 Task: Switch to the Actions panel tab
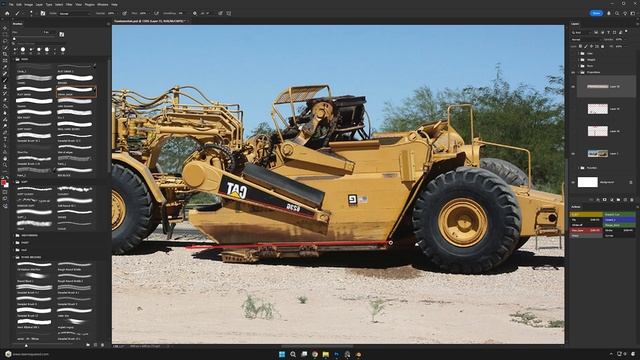576,207
